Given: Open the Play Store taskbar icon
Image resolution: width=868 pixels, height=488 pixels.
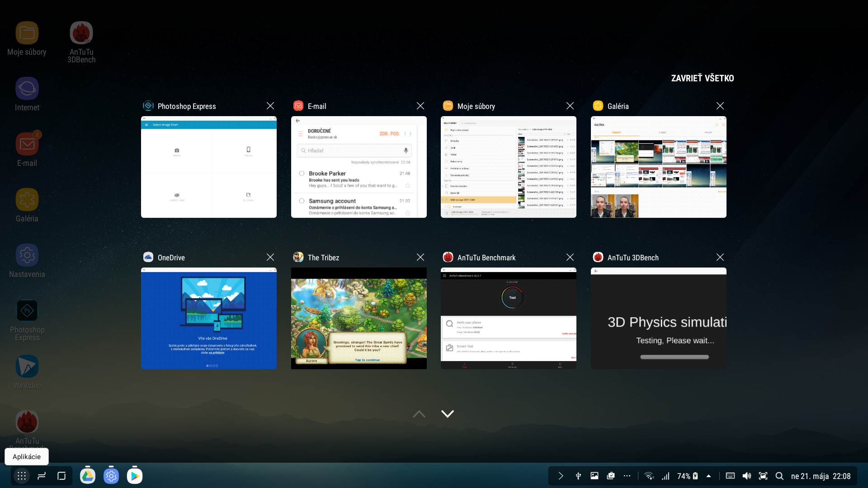Looking at the screenshot, I should [x=134, y=476].
